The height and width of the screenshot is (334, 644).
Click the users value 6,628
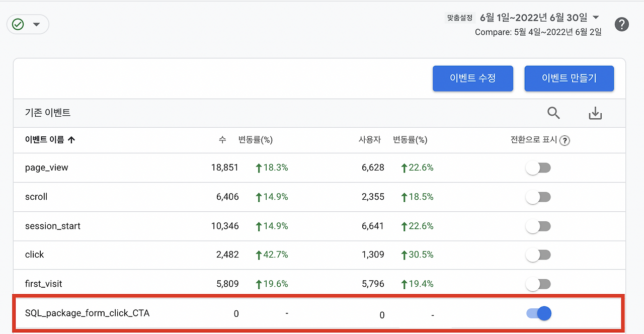click(x=373, y=168)
